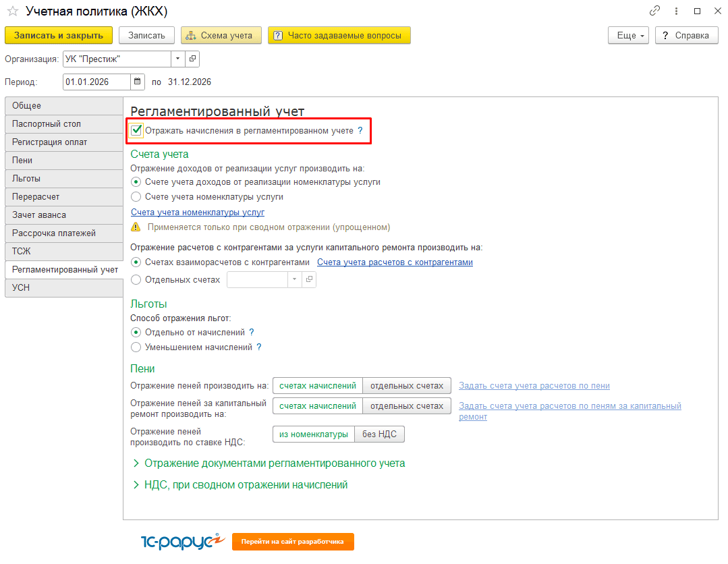Click open icon beside 'Отдельных счетах' field
The image size is (728, 564).
point(309,279)
